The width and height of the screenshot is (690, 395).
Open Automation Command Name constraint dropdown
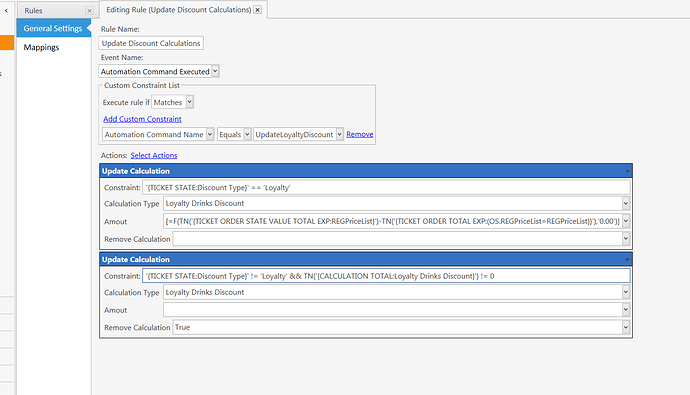(210, 134)
